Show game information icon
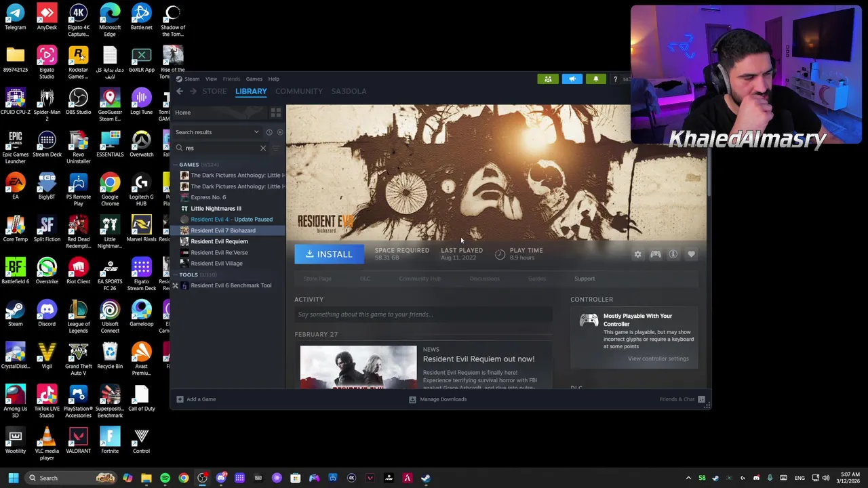This screenshot has width=868, height=488. [673, 254]
